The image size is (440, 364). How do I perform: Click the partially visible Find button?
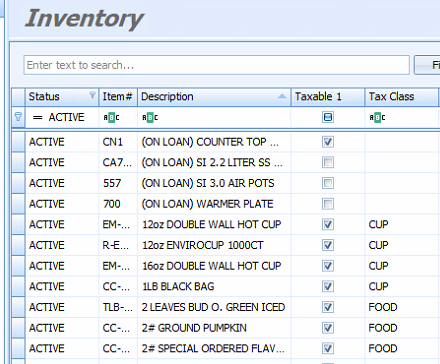[427, 65]
